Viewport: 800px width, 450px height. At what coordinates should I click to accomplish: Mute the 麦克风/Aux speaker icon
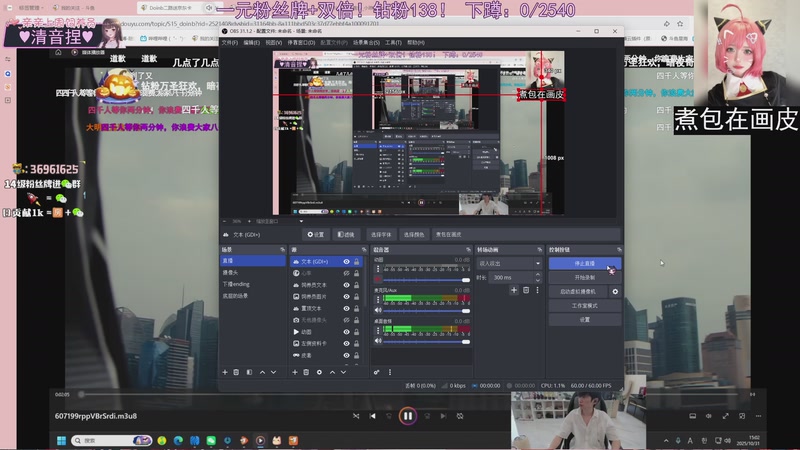(378, 310)
